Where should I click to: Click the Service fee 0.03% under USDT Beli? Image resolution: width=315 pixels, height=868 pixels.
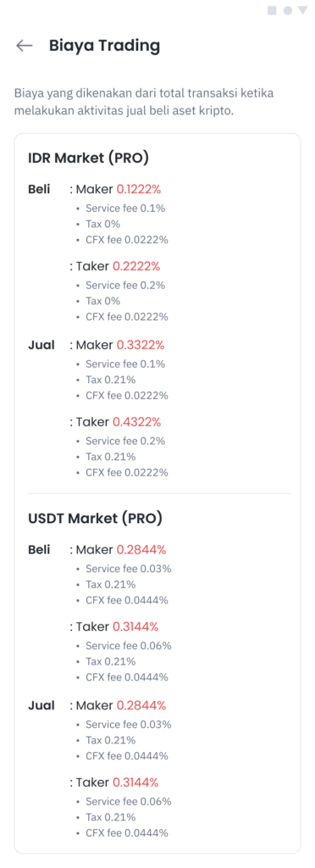coord(128,569)
